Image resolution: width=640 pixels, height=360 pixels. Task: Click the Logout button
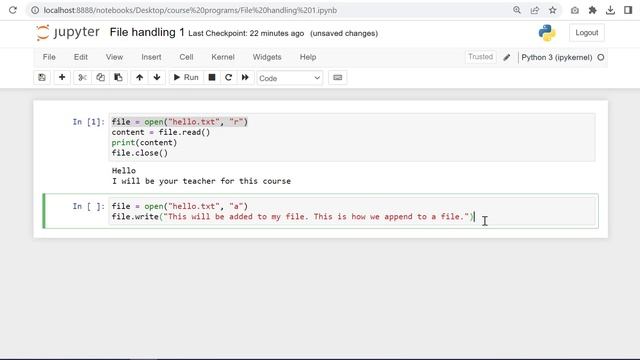click(x=587, y=33)
